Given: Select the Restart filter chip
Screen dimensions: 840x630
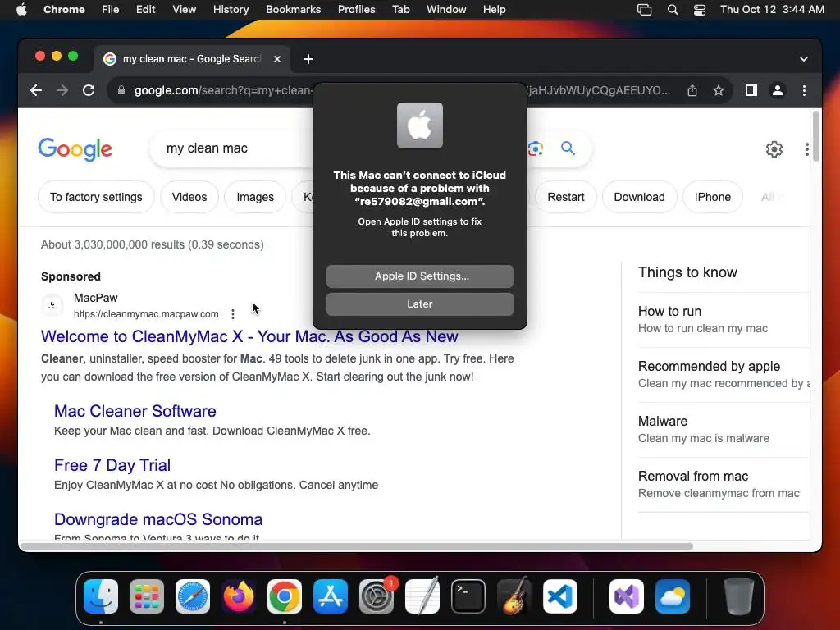Looking at the screenshot, I should coord(566,197).
